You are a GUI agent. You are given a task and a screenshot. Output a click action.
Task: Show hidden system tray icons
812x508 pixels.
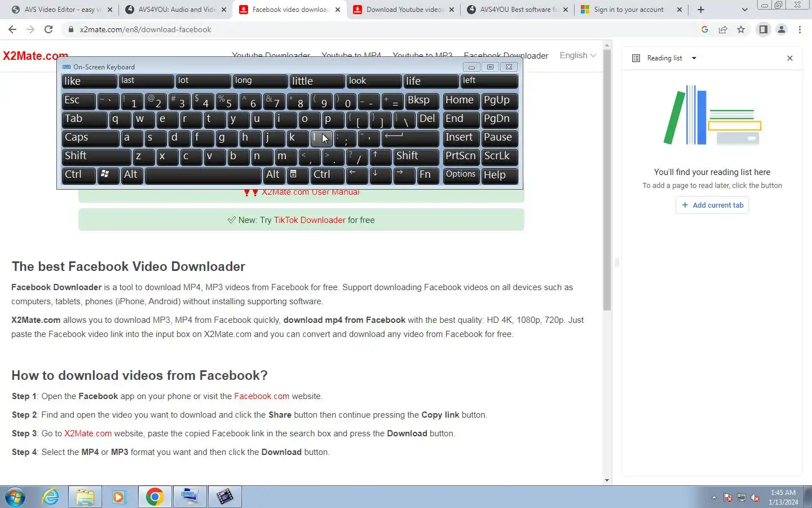(714, 497)
